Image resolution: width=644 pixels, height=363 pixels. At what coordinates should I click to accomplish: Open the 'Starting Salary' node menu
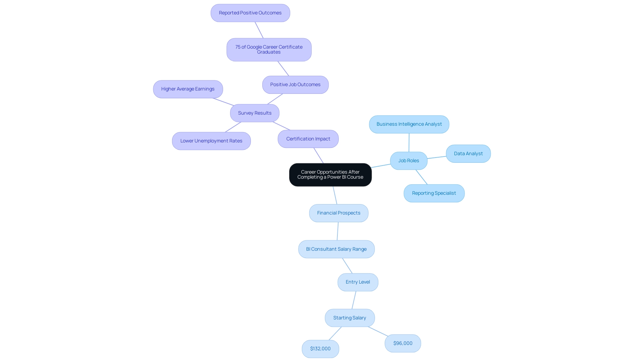(350, 317)
